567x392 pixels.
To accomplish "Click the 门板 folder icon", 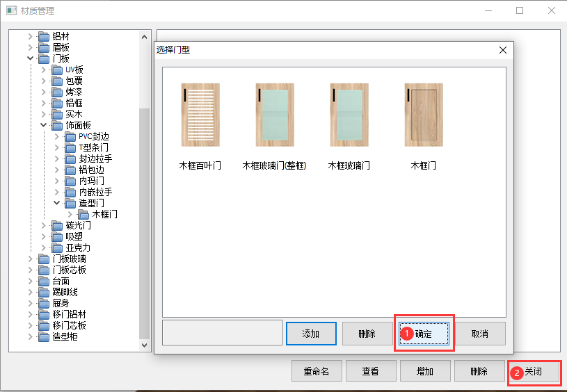I will pyautogui.click(x=44, y=59).
